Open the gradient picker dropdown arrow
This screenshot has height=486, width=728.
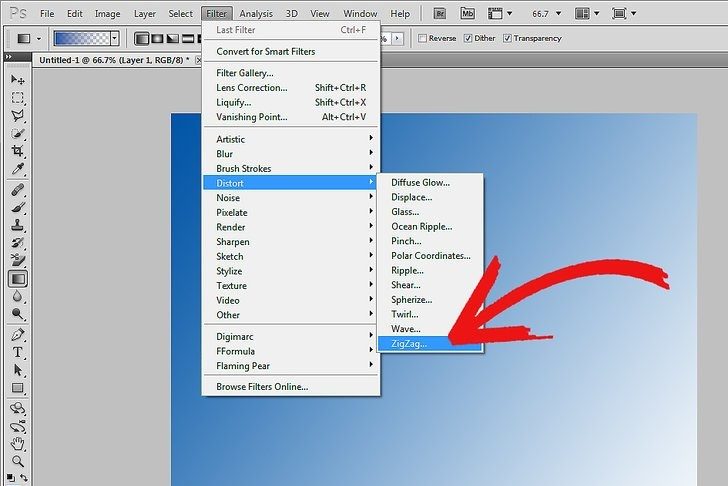coord(115,38)
